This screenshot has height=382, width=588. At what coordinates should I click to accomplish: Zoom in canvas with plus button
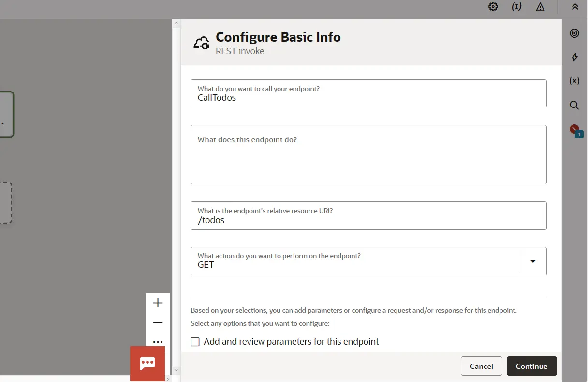pyautogui.click(x=158, y=303)
